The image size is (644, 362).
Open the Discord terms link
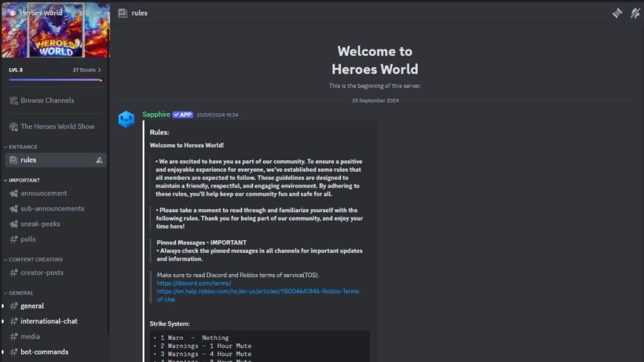point(194,283)
